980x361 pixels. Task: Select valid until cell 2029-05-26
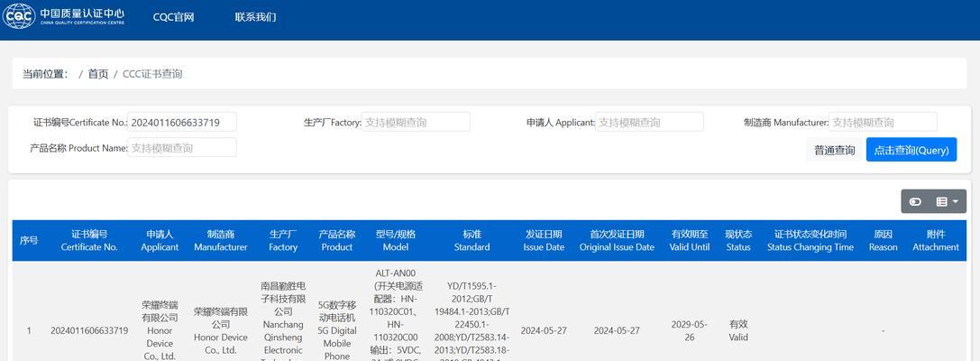click(690, 330)
